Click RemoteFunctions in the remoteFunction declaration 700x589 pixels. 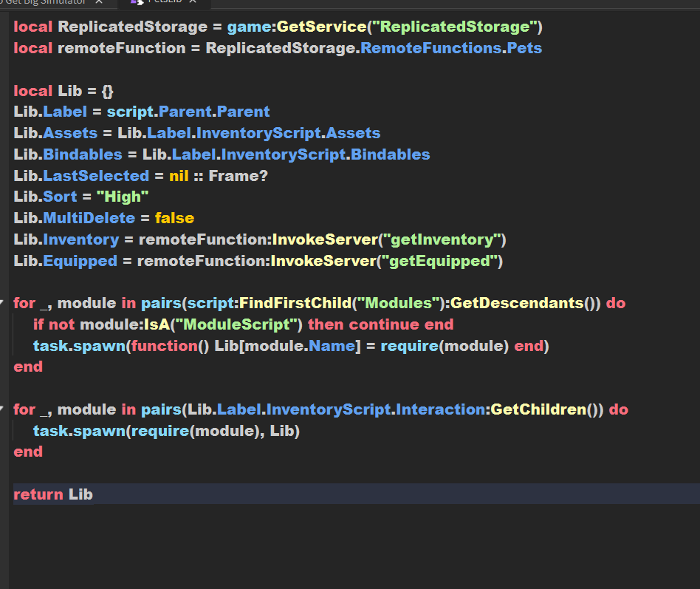[430, 48]
